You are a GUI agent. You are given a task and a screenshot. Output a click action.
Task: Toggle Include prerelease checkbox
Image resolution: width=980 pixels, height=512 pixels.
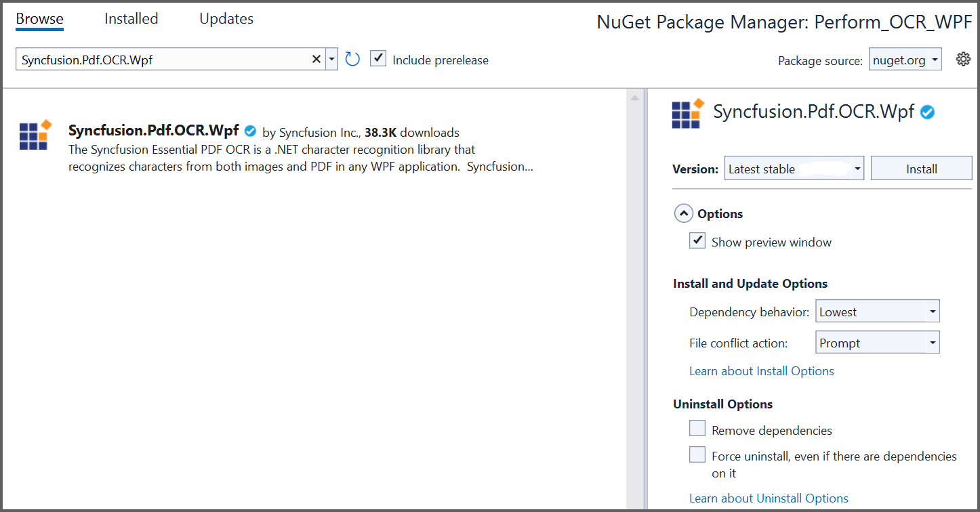pyautogui.click(x=378, y=59)
